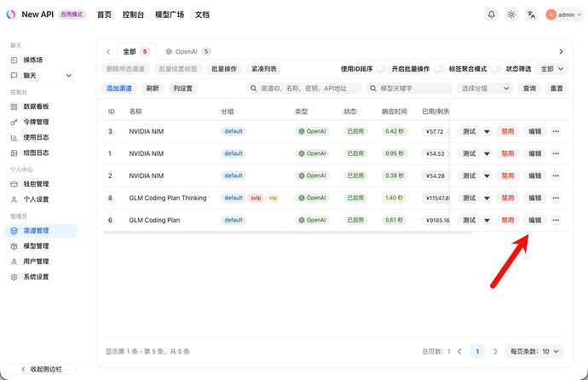588x380 pixels.
Task: Switch to the OpenAI tab
Action: pos(188,52)
